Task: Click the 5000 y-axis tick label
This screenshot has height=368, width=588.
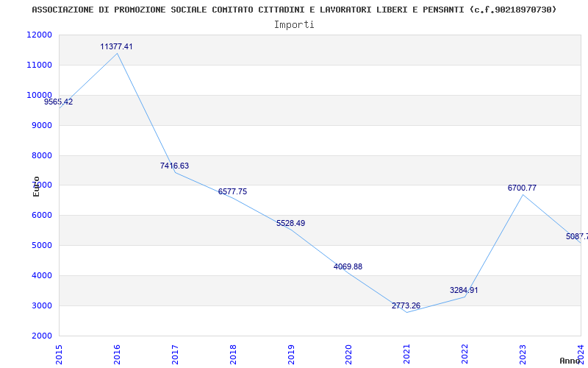Action: pyautogui.click(x=41, y=245)
